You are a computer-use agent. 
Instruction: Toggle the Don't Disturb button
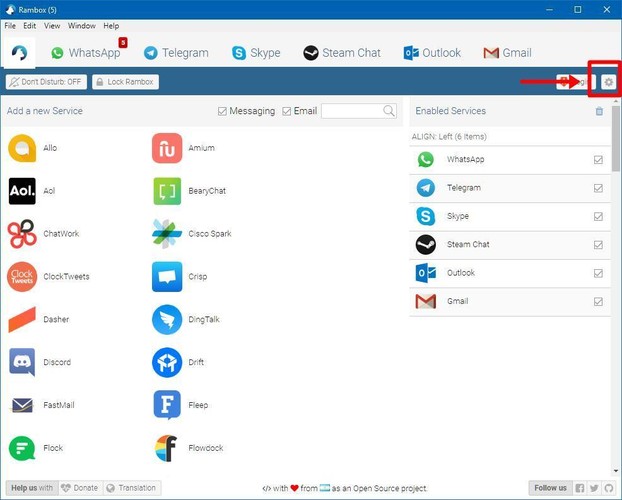46,82
